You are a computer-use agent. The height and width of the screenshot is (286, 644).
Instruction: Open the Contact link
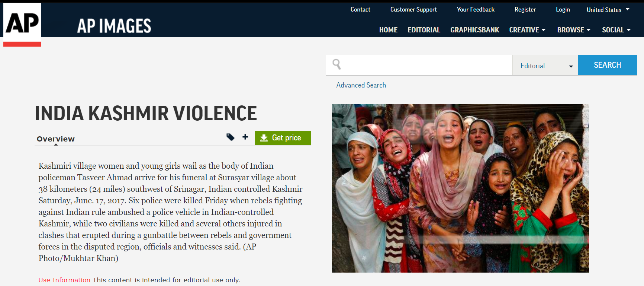pos(360,10)
